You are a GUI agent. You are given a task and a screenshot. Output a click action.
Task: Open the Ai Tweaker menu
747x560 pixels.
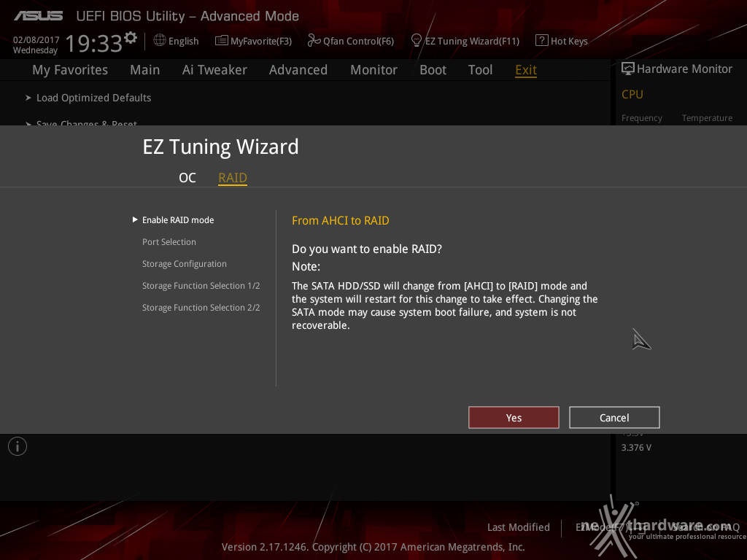214,70
